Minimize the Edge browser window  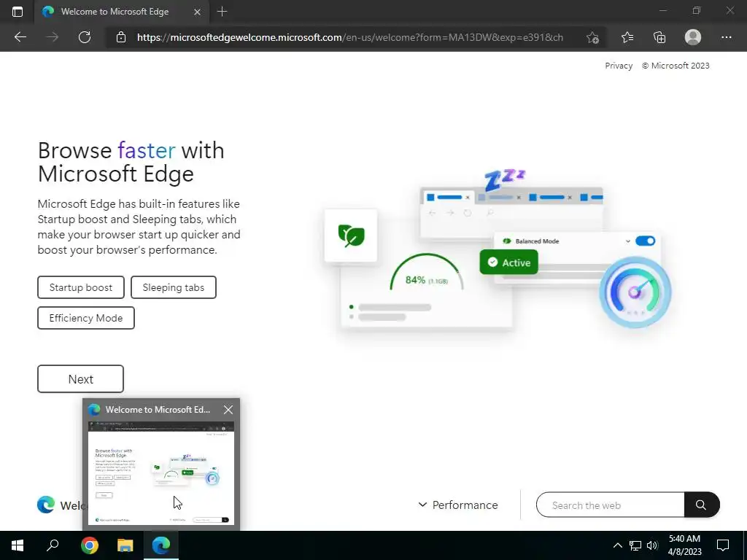tap(662, 11)
